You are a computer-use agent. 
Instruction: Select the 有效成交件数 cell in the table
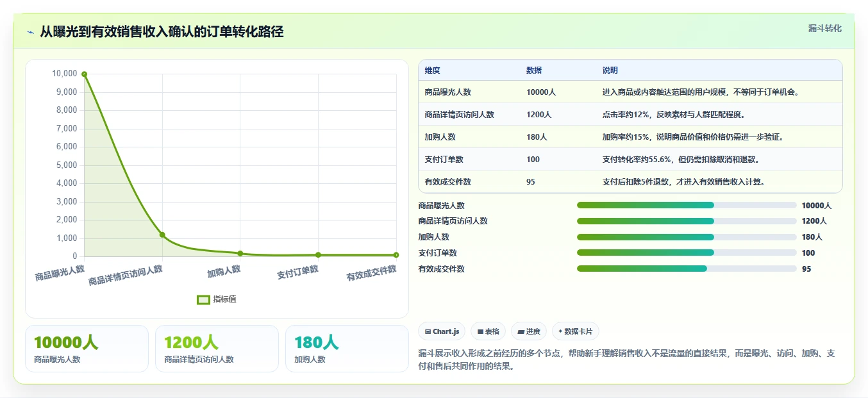[447, 182]
